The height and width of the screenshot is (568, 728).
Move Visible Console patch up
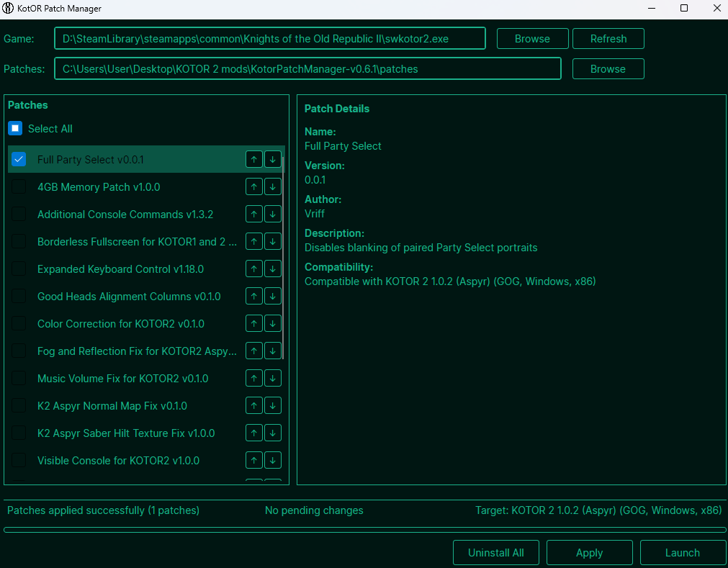[x=254, y=460]
